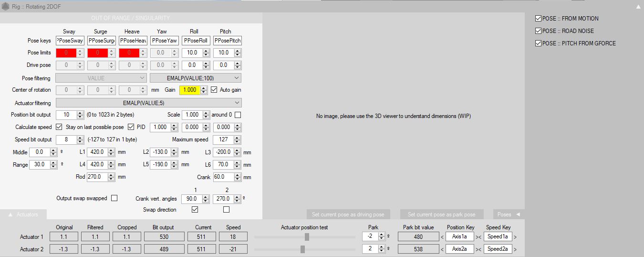
Task: Increase the Gain value with up arrow
Action: pyautogui.click(x=204, y=87)
